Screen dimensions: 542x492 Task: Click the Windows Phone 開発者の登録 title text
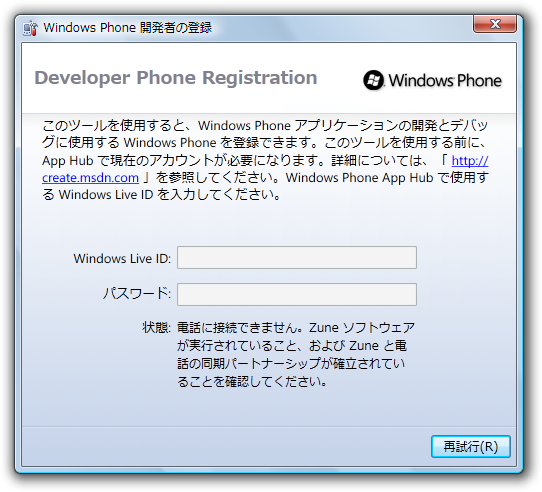click(128, 28)
